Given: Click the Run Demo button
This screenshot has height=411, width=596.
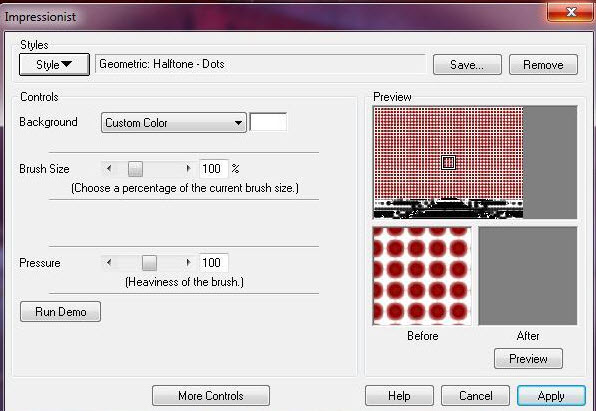Looking at the screenshot, I should (60, 312).
